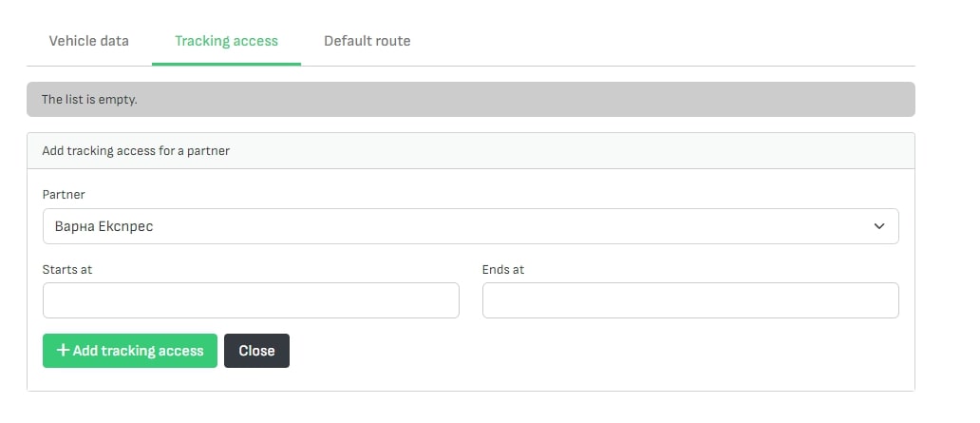Click the plus icon on Add button
Image resolution: width=980 pixels, height=423 pixels.
click(x=63, y=351)
